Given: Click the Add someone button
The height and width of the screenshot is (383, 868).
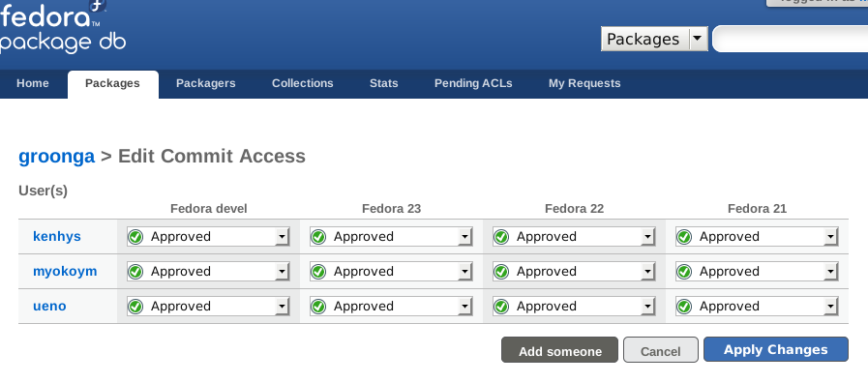Looking at the screenshot, I should tap(559, 350).
